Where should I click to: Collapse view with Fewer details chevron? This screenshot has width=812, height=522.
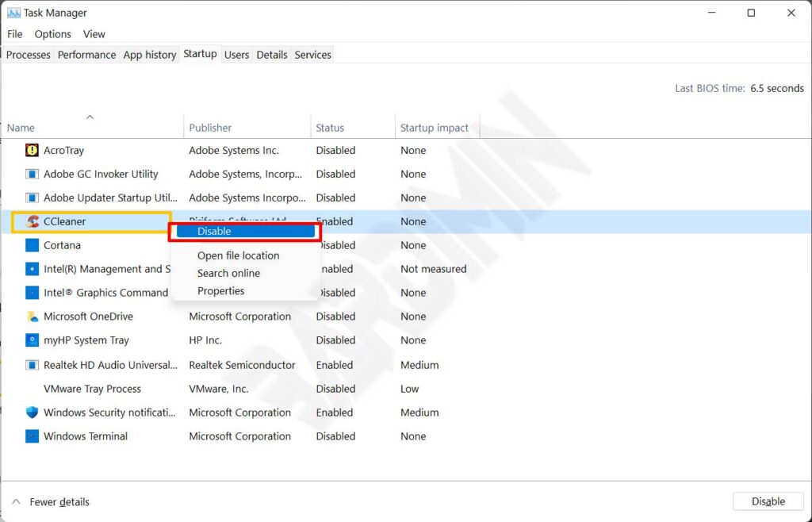tap(16, 502)
